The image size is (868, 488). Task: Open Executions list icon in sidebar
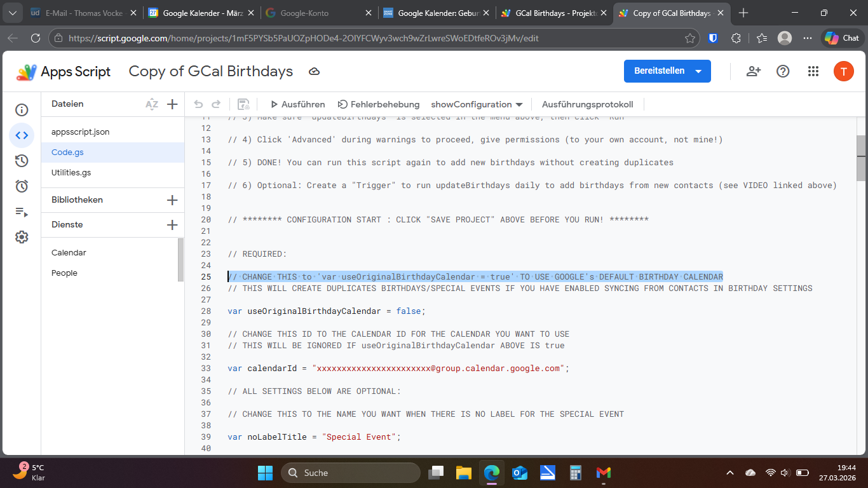click(x=22, y=212)
